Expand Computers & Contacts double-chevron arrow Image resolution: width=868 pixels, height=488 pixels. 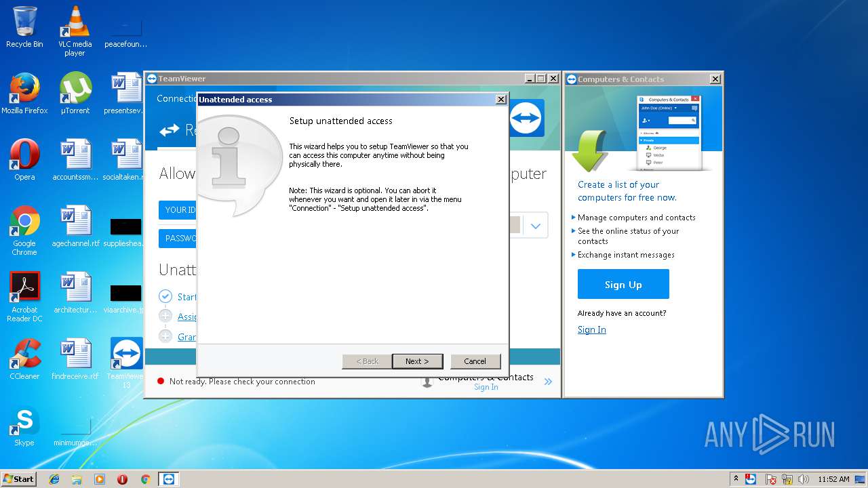[548, 382]
